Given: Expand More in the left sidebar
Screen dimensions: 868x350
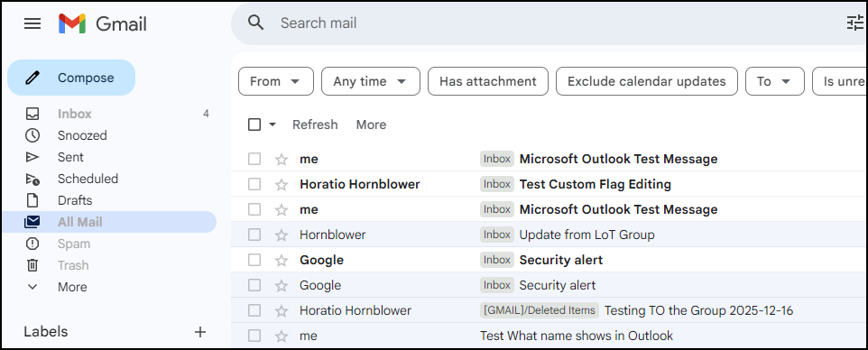Looking at the screenshot, I should (72, 287).
